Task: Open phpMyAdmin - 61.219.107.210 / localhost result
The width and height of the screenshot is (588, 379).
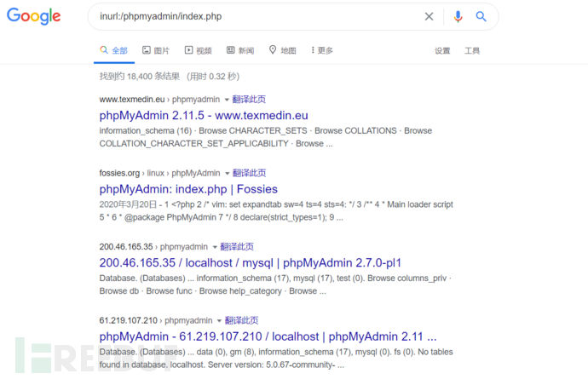Action: point(268,336)
